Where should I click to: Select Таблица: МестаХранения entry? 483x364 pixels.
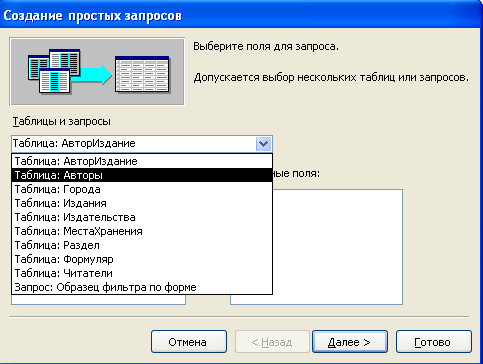[142, 231]
